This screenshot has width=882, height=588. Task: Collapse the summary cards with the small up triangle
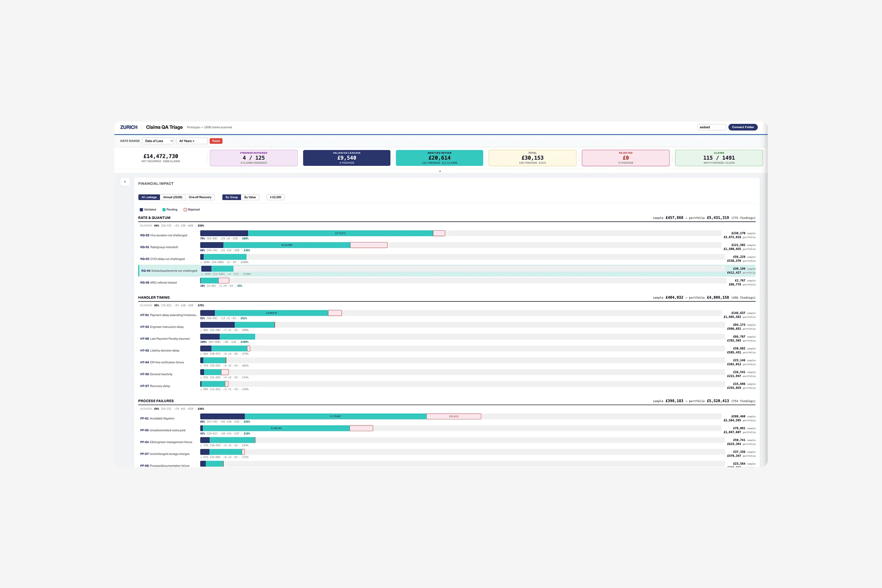click(x=440, y=171)
